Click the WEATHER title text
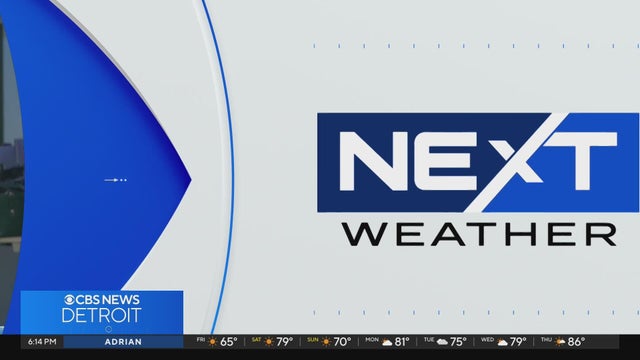This screenshot has height=360, width=640. (x=479, y=235)
